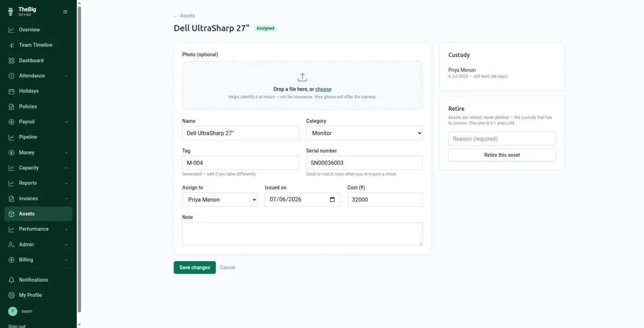Focus the Serial number field

(364, 163)
